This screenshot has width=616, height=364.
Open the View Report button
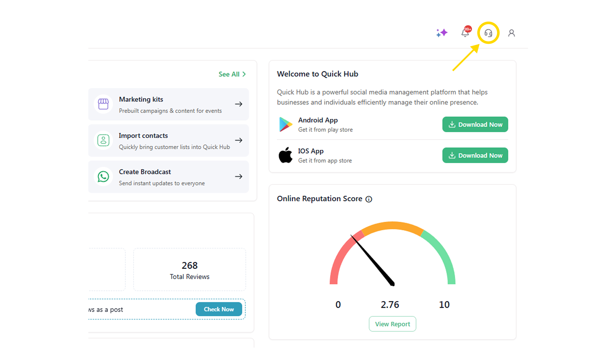click(392, 324)
